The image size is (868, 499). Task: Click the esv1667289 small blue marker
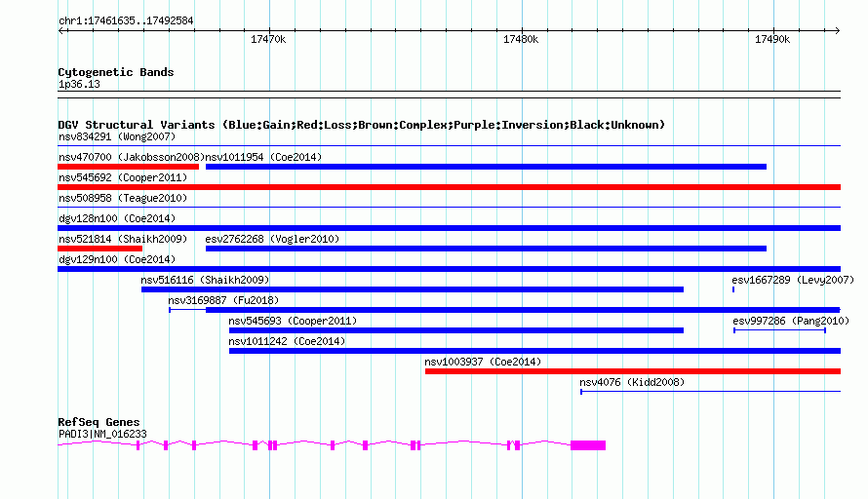click(733, 289)
